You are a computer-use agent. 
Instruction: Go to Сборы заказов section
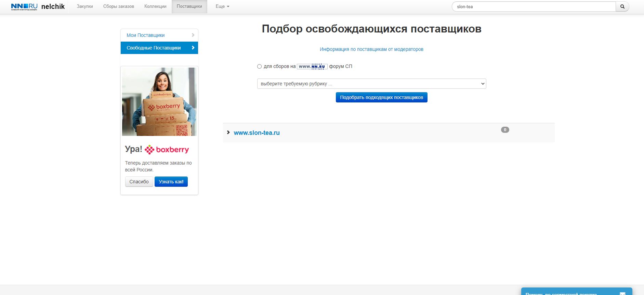pos(118,6)
